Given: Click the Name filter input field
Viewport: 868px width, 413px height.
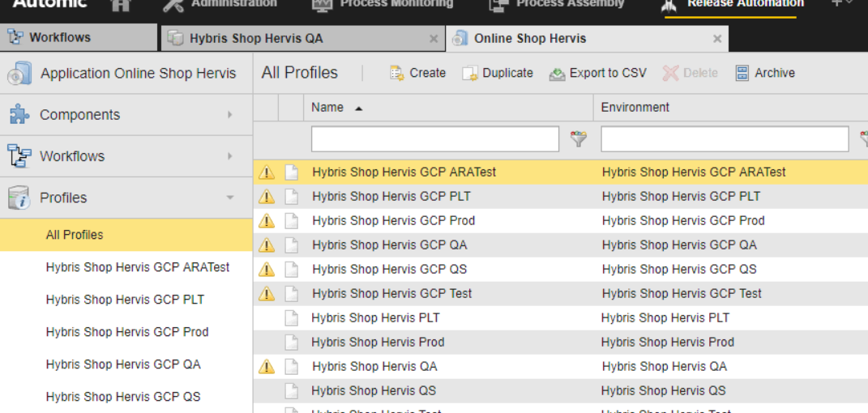Looking at the screenshot, I should [x=434, y=139].
